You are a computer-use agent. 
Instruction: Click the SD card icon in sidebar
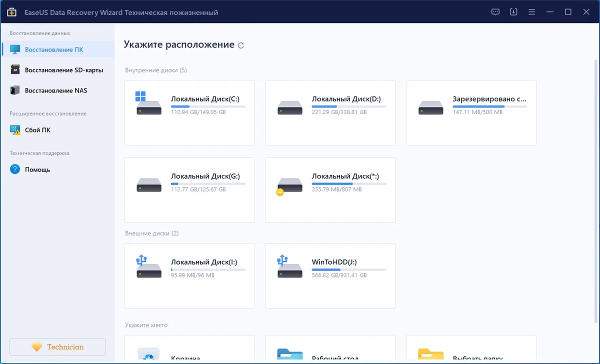(15, 70)
